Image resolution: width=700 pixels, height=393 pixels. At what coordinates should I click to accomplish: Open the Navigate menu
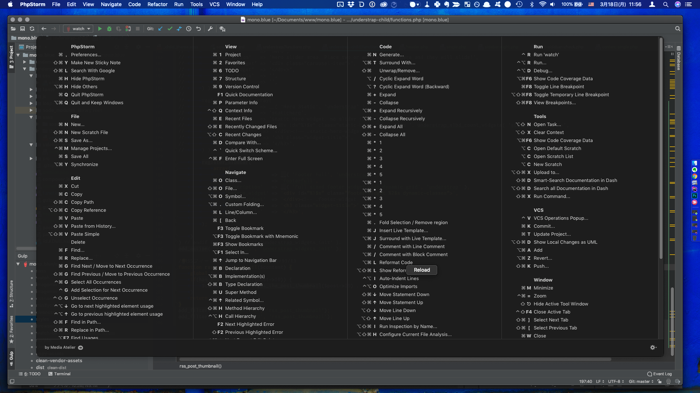tap(111, 4)
